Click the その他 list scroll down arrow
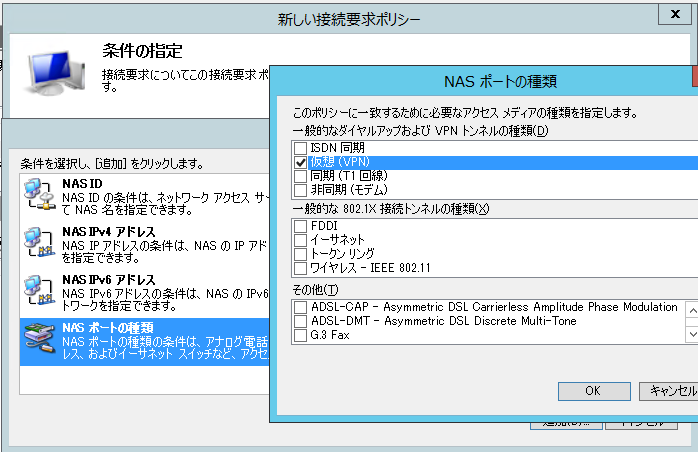 tap(692, 334)
